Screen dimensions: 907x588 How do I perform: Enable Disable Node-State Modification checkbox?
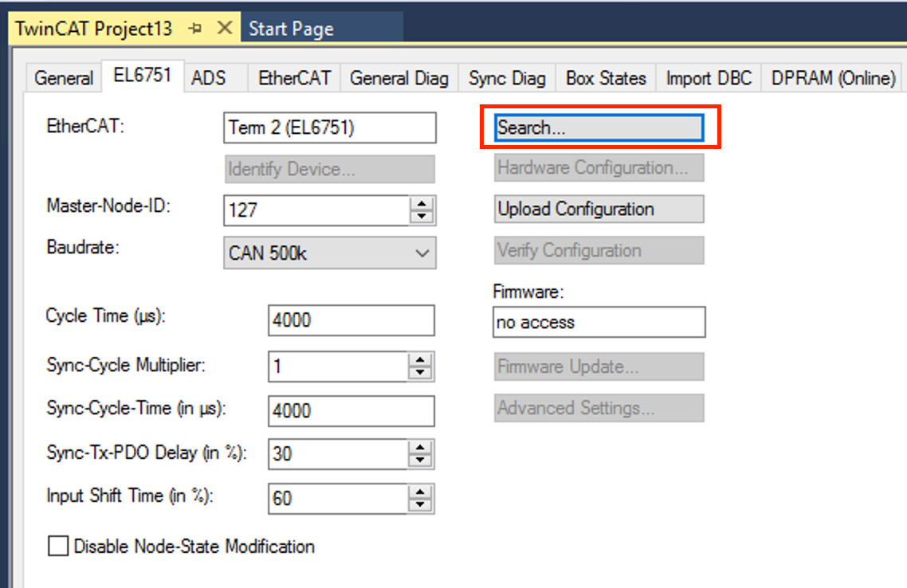coord(58,547)
